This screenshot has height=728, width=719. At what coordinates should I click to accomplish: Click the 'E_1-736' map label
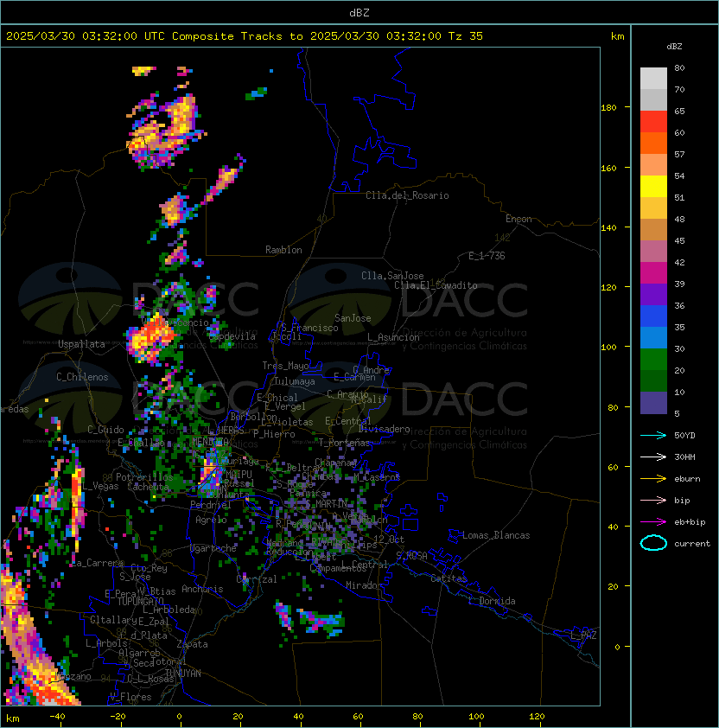click(487, 256)
